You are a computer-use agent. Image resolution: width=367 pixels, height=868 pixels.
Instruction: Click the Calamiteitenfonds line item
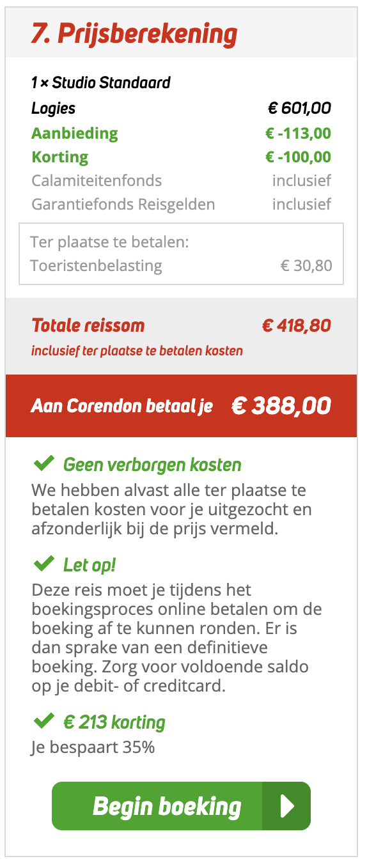coord(182,181)
